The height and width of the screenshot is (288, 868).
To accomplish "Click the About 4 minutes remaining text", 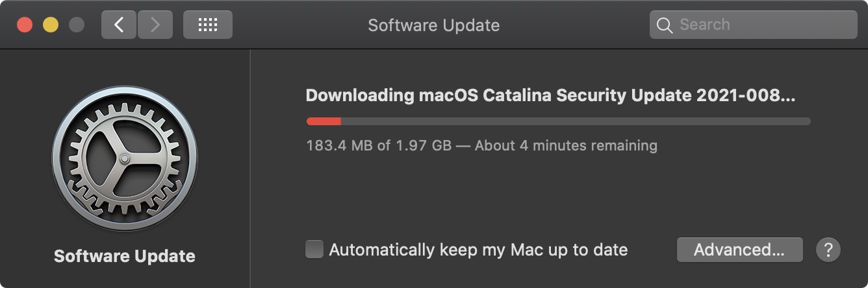I will pyautogui.click(x=566, y=145).
